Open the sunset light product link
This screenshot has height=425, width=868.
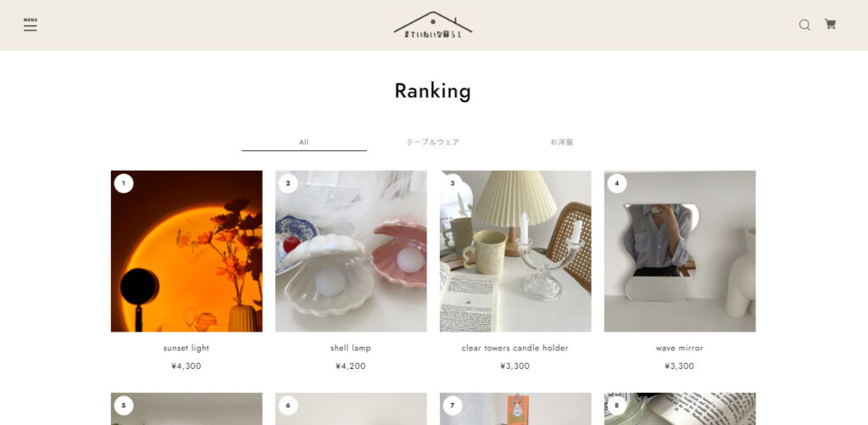(186, 348)
